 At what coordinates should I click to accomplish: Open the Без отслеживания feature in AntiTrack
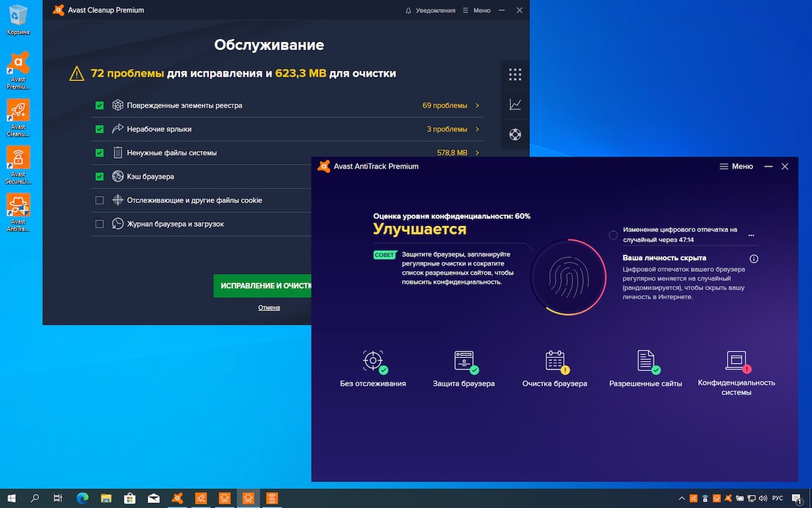pyautogui.click(x=373, y=368)
